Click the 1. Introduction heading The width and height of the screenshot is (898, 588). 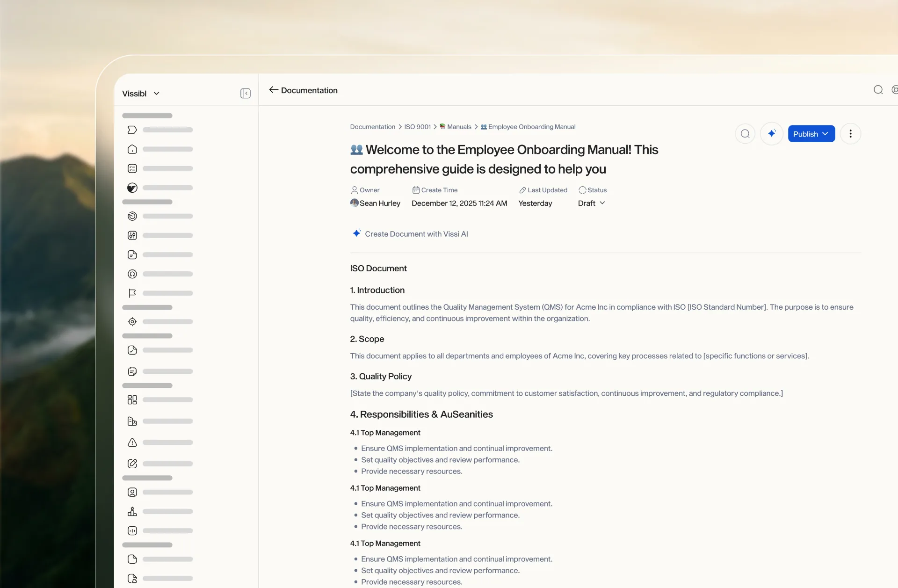pos(377,290)
